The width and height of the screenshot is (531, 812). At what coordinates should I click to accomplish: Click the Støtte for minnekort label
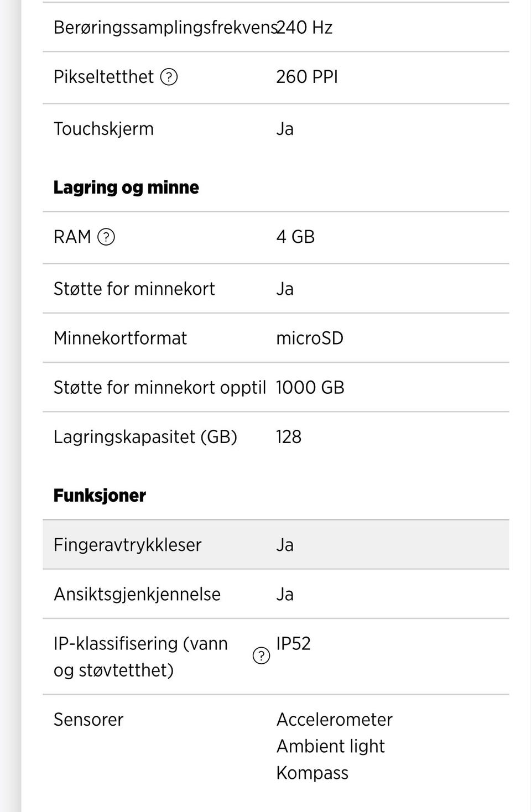click(134, 289)
